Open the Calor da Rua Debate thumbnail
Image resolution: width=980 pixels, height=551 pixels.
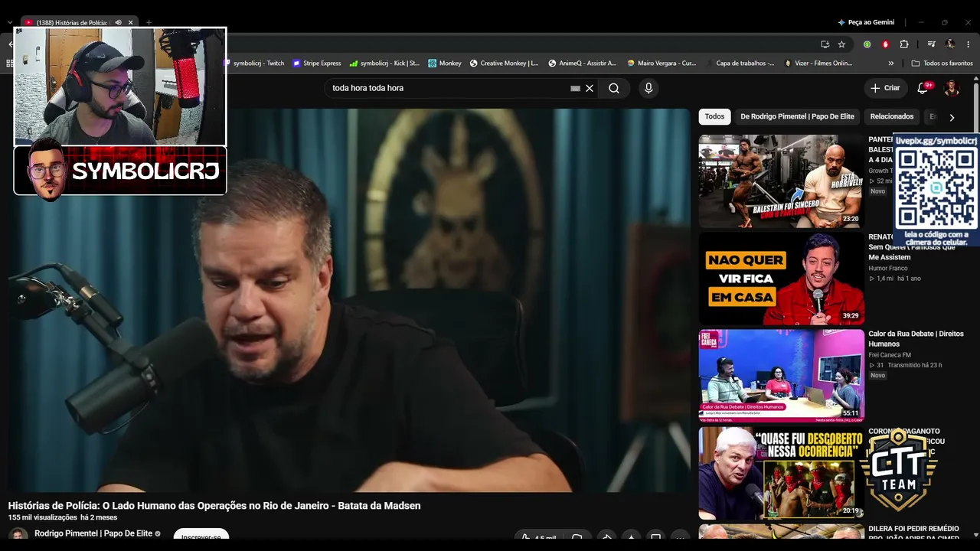[781, 376]
